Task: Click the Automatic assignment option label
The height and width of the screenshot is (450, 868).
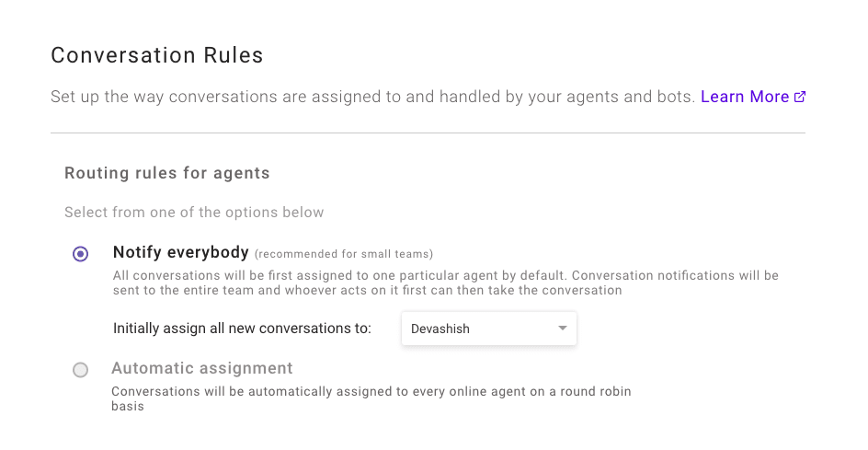Action: click(202, 368)
